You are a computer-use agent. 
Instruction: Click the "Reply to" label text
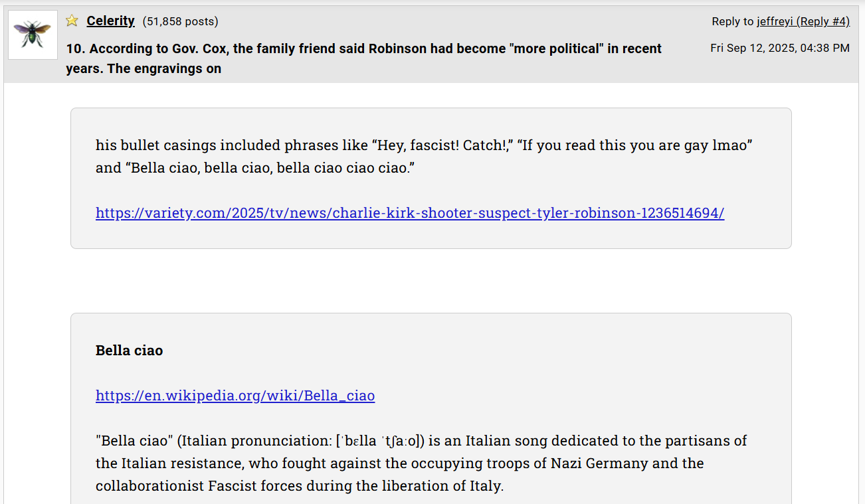coord(733,21)
